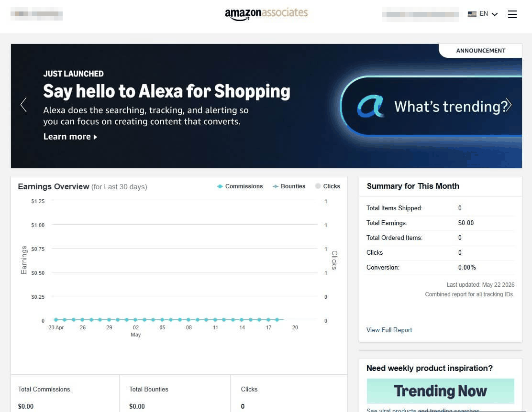Image resolution: width=532 pixels, height=412 pixels.
Task: Expand the EN language dropdown arrow
Action: [x=495, y=14]
